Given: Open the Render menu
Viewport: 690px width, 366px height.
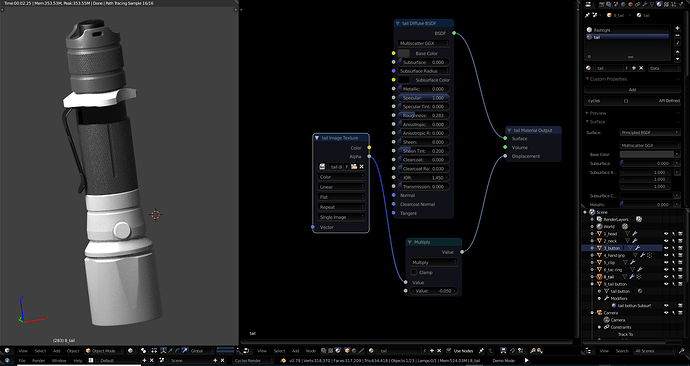Looking at the screenshot, I should tap(39, 360).
